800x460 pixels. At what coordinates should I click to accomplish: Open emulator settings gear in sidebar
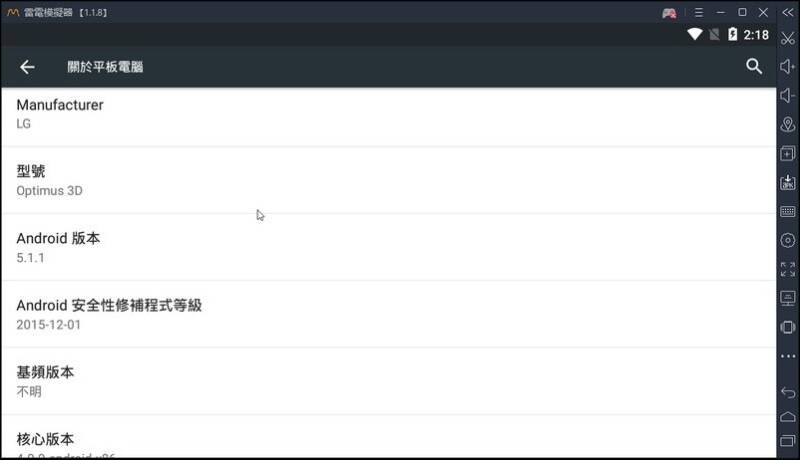click(788, 240)
